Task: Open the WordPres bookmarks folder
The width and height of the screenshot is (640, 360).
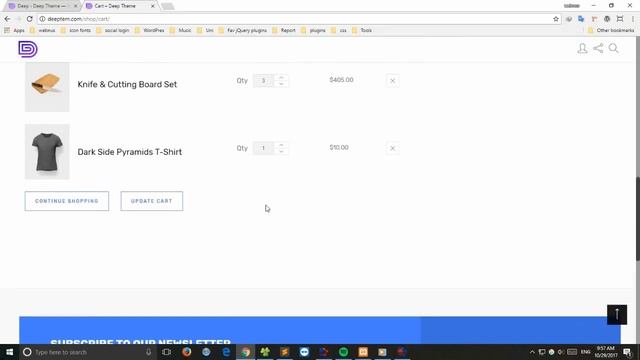Action: (149, 30)
